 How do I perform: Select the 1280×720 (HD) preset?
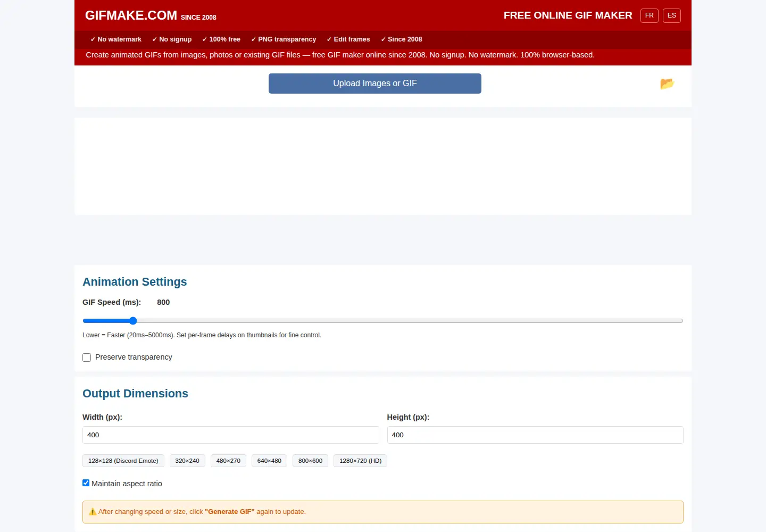[360, 461]
